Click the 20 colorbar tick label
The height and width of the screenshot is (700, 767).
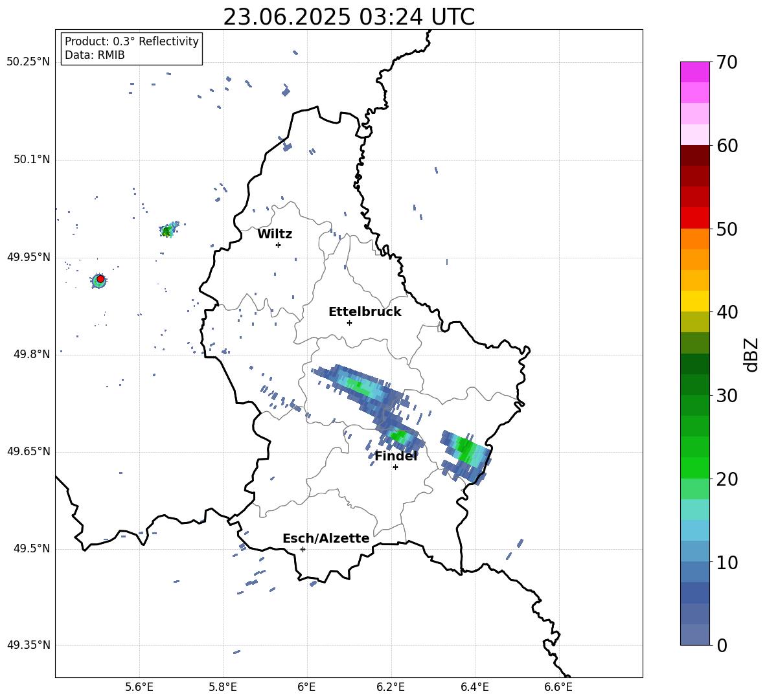pyautogui.click(x=727, y=479)
